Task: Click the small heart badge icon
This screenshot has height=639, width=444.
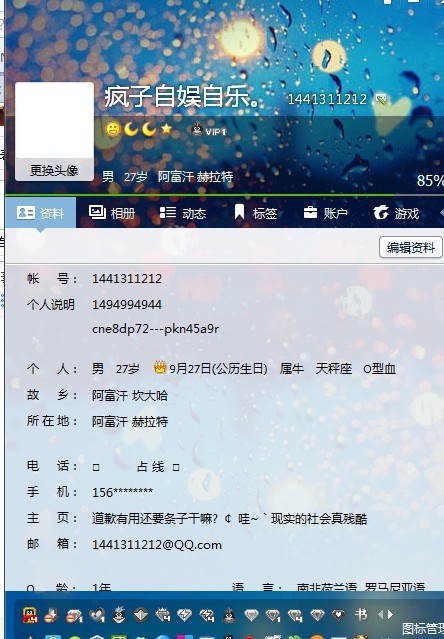Action: pyautogui.click(x=338, y=614)
